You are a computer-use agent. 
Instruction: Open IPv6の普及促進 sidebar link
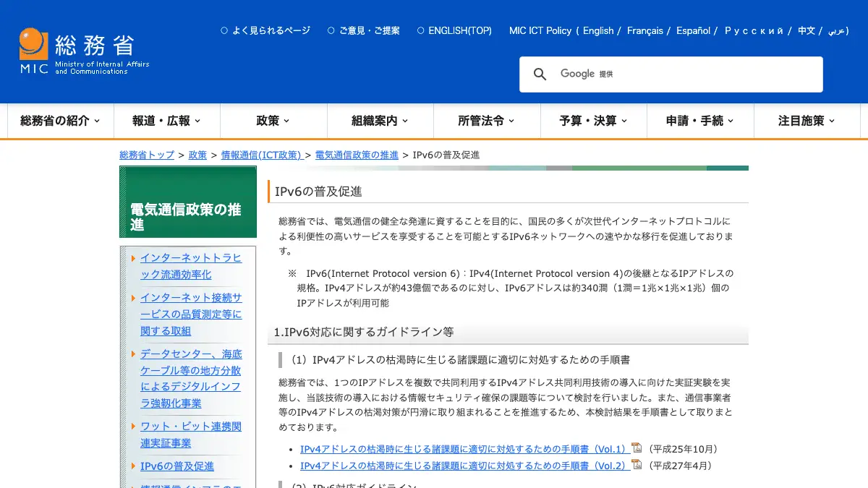[177, 466]
